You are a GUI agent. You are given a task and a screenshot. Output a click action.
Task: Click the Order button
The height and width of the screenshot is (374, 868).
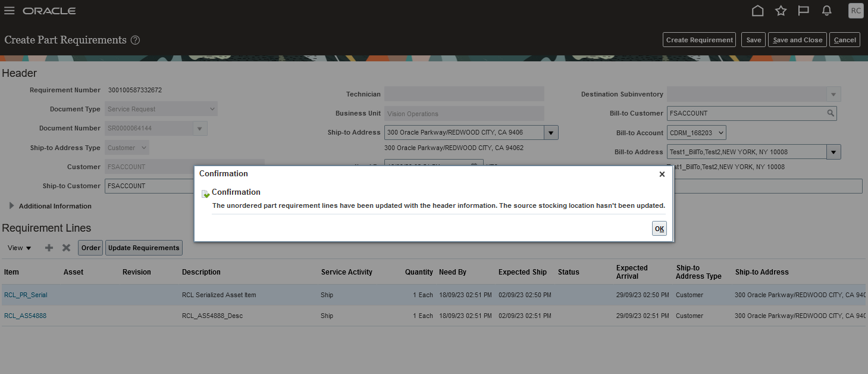click(91, 248)
